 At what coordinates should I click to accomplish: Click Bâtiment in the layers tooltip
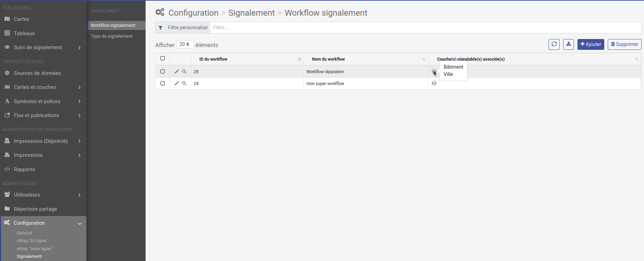pyautogui.click(x=453, y=67)
